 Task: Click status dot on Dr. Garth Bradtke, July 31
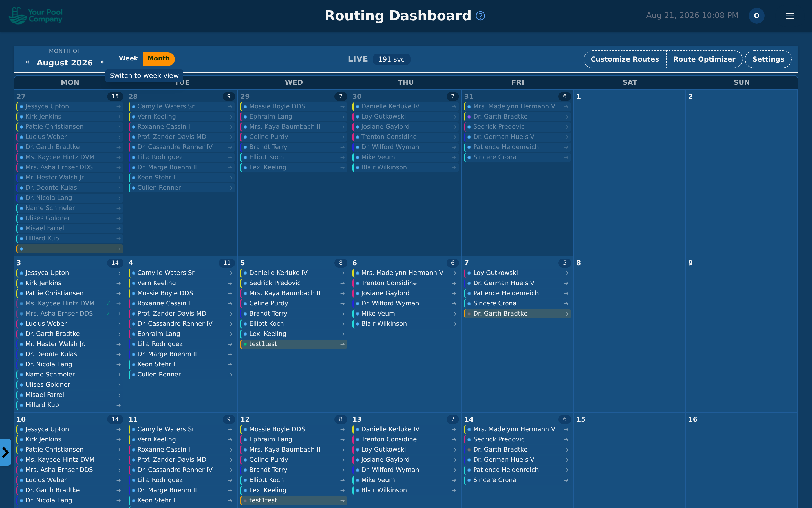(469, 117)
